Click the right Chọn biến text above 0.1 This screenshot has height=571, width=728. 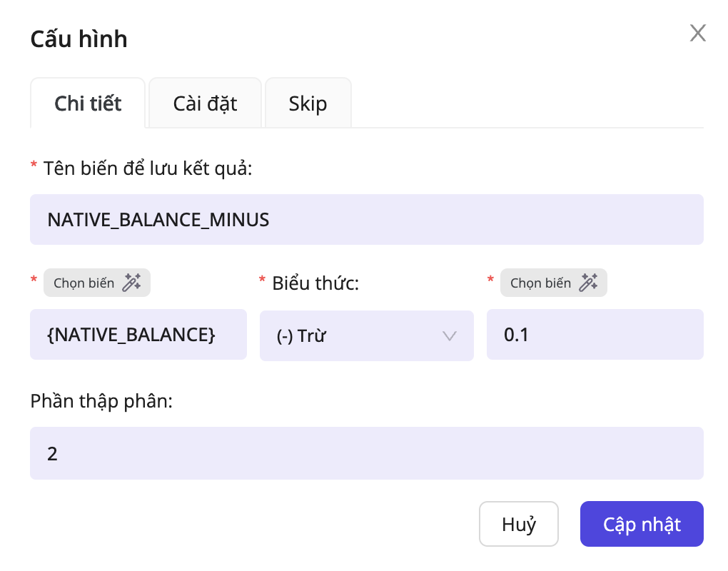(541, 283)
